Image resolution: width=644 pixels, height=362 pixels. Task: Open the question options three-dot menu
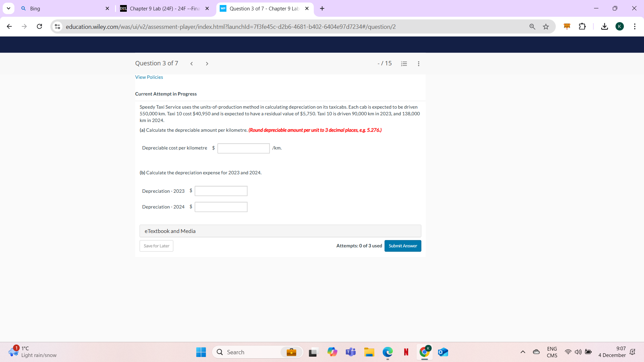[418, 63]
